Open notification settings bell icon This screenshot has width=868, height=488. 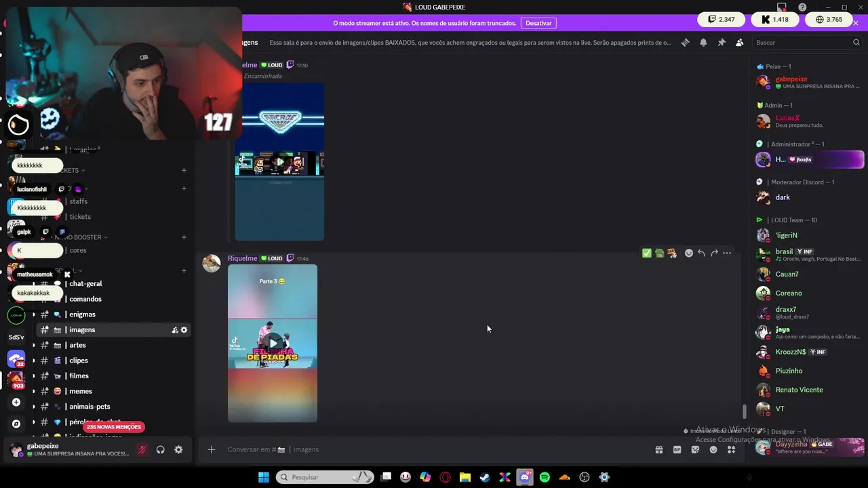click(x=703, y=42)
